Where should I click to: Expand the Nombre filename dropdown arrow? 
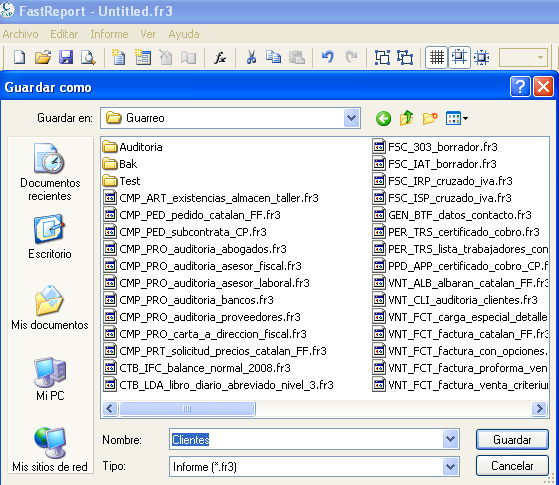click(450, 439)
